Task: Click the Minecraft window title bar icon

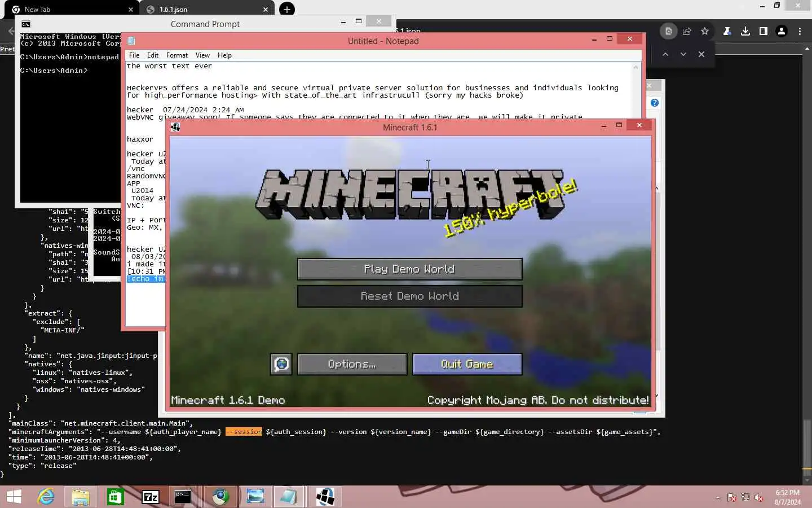Action: (x=175, y=127)
